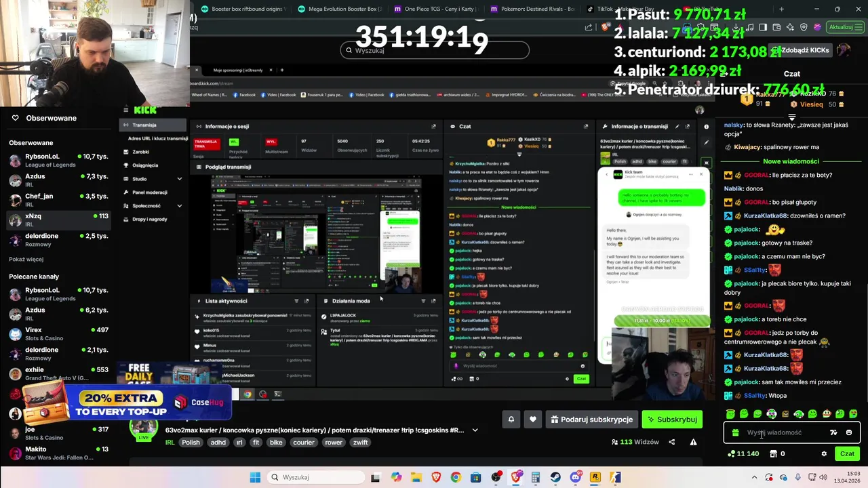Click the user avatar beside Zdobądź KICKs
The image size is (868, 488).
[844, 49]
